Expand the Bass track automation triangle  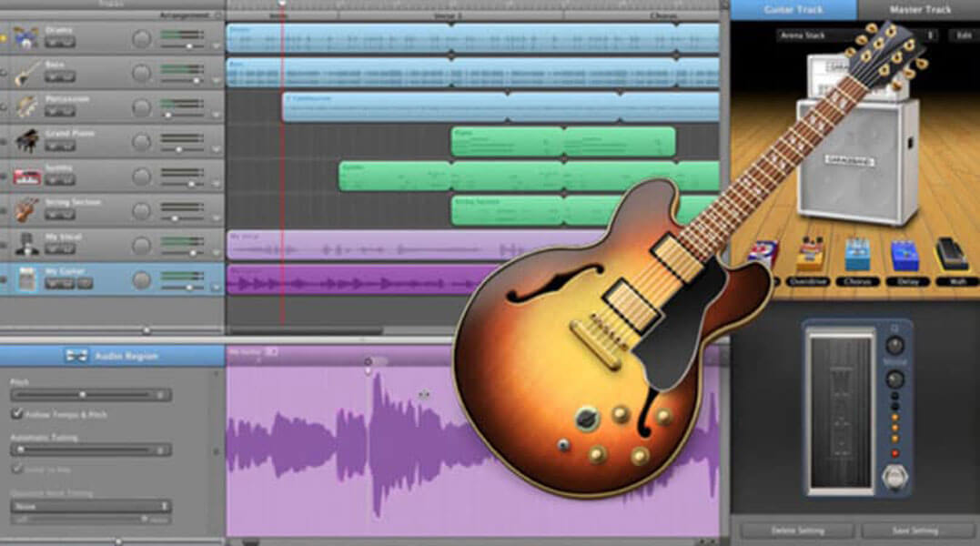pyautogui.click(x=217, y=81)
